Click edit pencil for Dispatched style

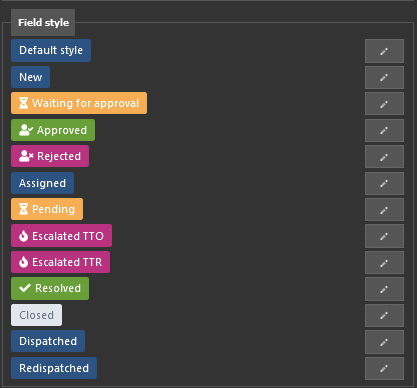(384, 342)
